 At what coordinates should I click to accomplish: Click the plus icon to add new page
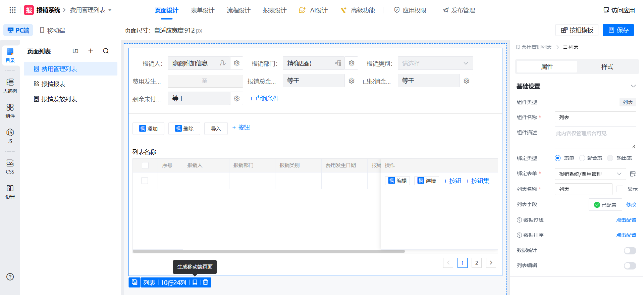click(91, 51)
